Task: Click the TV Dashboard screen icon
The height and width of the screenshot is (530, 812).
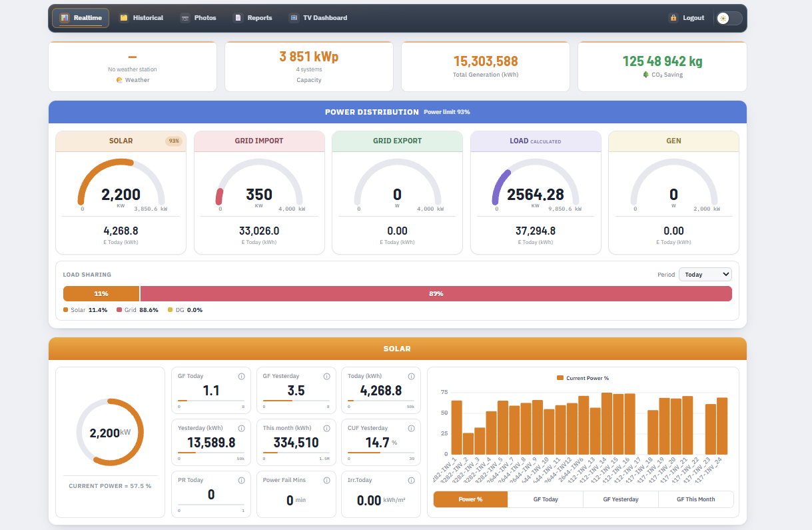Action: click(294, 18)
